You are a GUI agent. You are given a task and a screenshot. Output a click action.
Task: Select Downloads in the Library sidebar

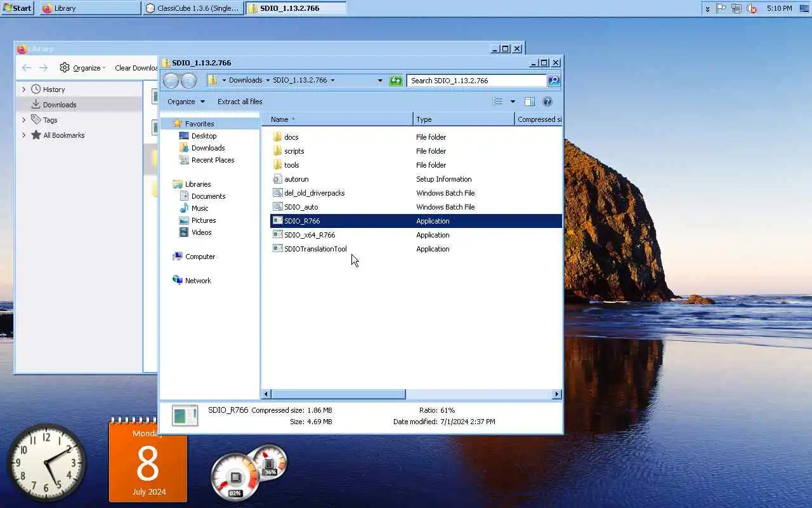click(79, 105)
